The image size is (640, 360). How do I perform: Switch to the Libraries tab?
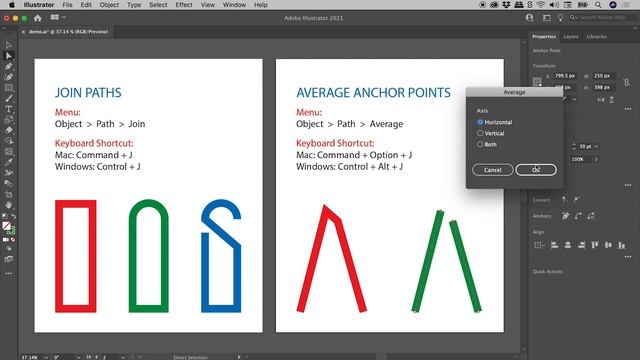coord(596,36)
